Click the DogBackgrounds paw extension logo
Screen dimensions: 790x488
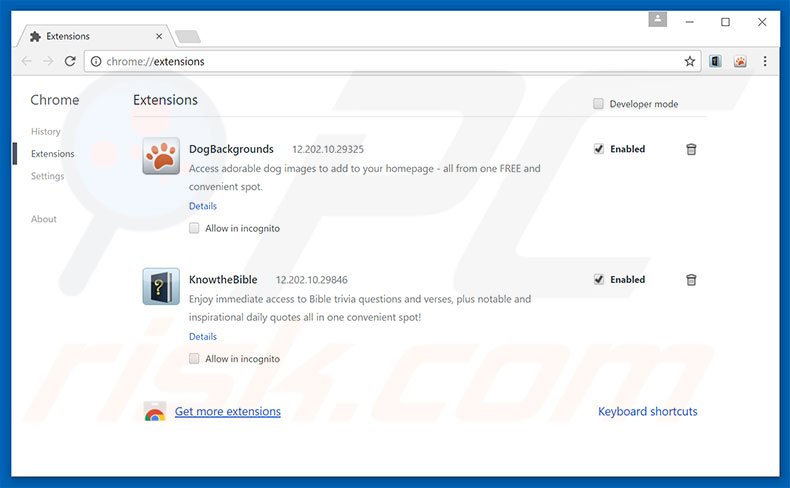pos(161,156)
